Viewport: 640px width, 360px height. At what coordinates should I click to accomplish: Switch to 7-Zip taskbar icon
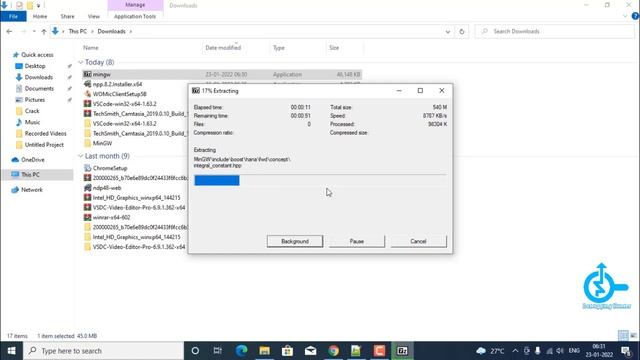[402, 351]
